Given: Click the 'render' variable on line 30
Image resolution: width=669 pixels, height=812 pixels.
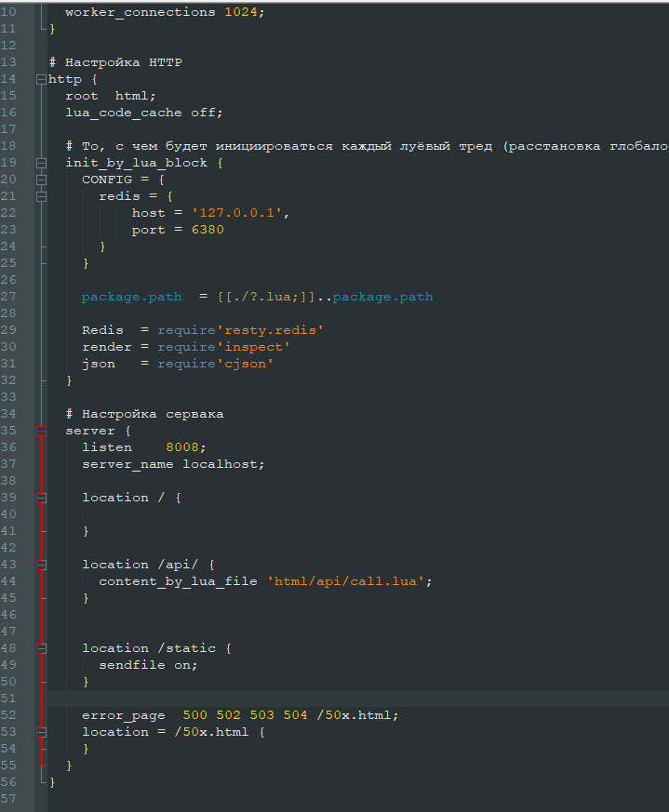Looking at the screenshot, I should pos(107,347).
